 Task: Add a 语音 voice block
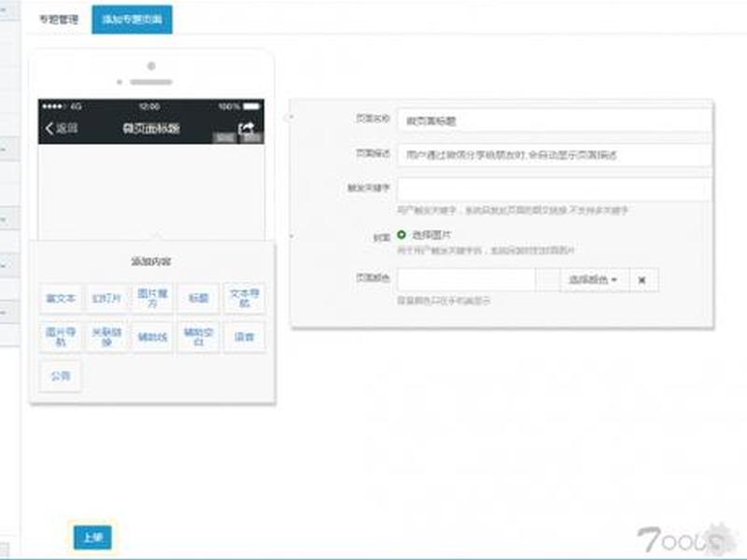pyautogui.click(x=244, y=337)
